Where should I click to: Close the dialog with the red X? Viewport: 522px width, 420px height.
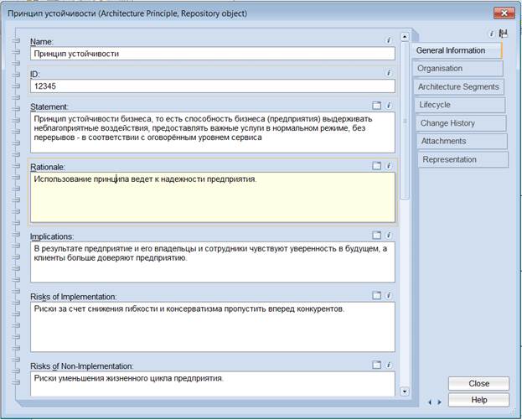(x=504, y=13)
